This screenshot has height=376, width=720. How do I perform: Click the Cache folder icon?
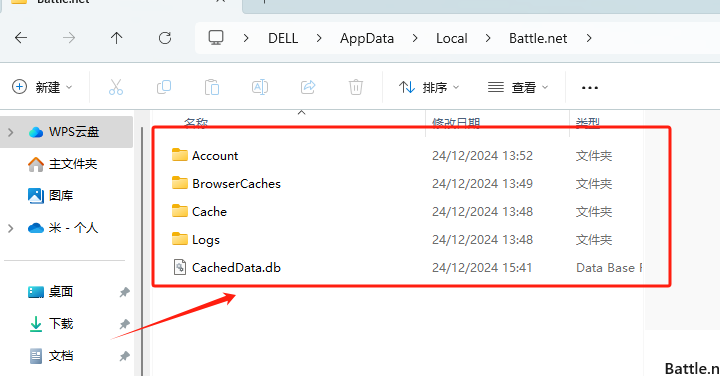click(180, 211)
